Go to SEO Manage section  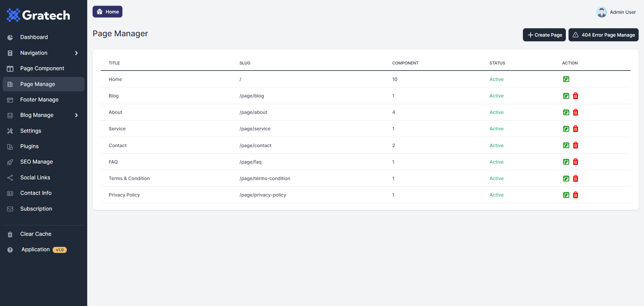[x=36, y=162]
